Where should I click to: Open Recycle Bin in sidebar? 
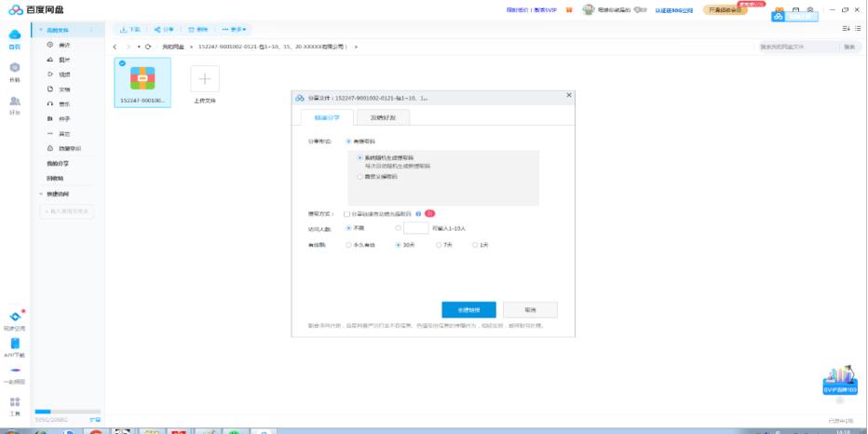55,179
